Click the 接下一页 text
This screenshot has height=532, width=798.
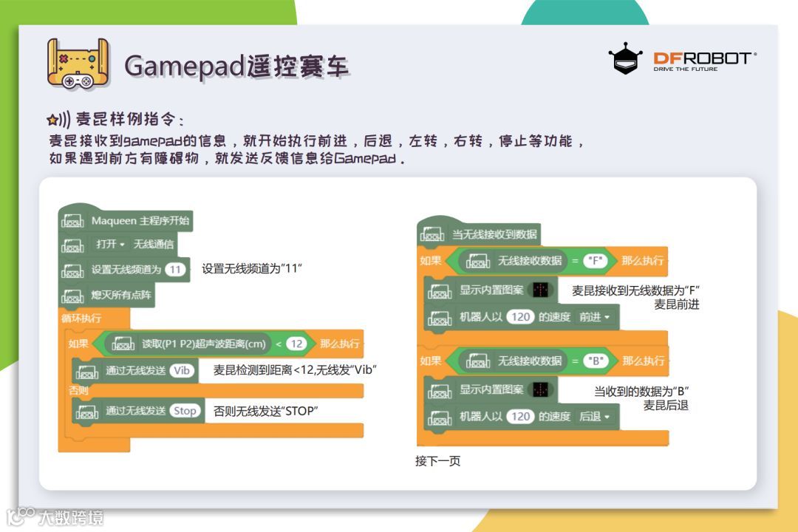coord(437,461)
